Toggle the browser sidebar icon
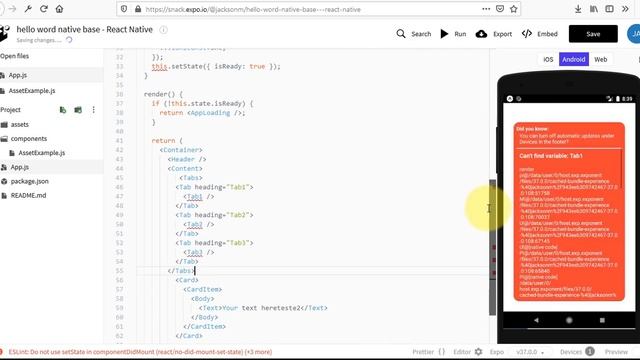This screenshot has width=640, height=360. (609, 9)
